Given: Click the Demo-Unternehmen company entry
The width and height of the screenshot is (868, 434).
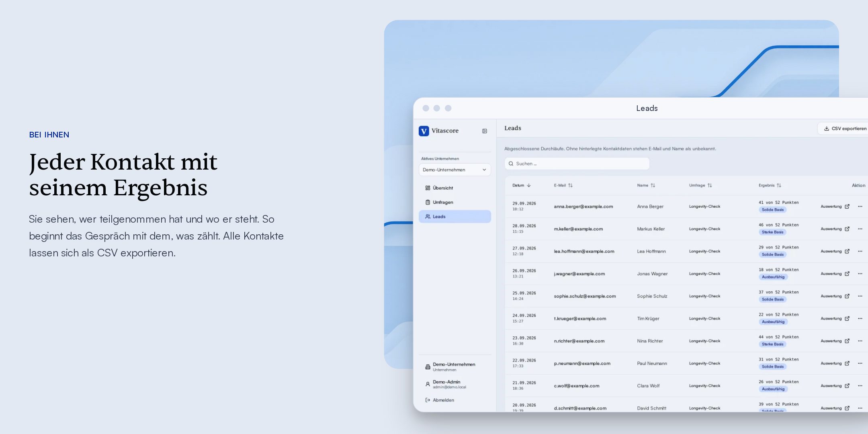Looking at the screenshot, I should [x=454, y=366].
